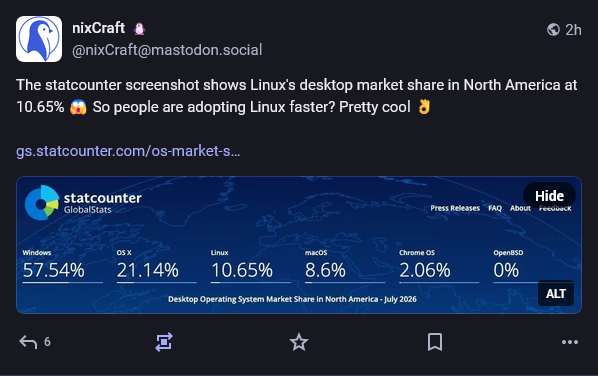The height and width of the screenshot is (376, 598).
Task: Open the @nixCraft@mastodon.social handle
Action: (167, 50)
